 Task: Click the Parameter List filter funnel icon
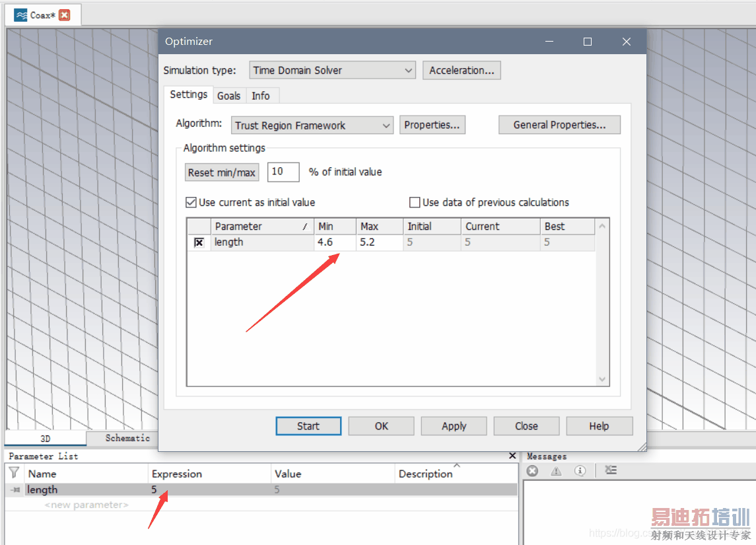click(x=14, y=472)
